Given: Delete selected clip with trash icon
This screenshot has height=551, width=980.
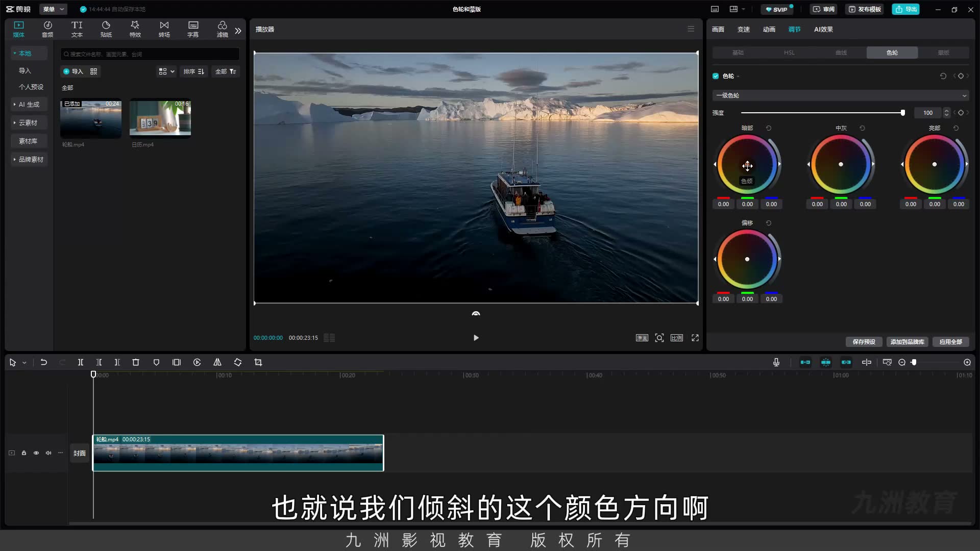Looking at the screenshot, I should coord(136,362).
